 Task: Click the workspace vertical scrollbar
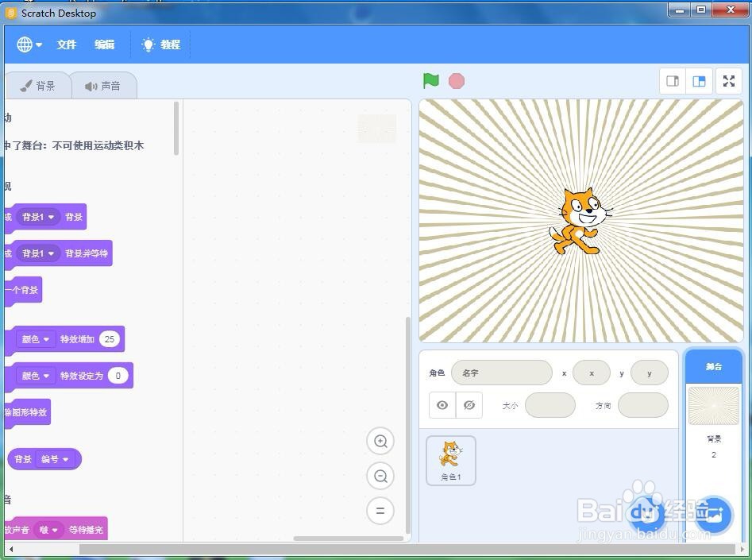point(408,425)
